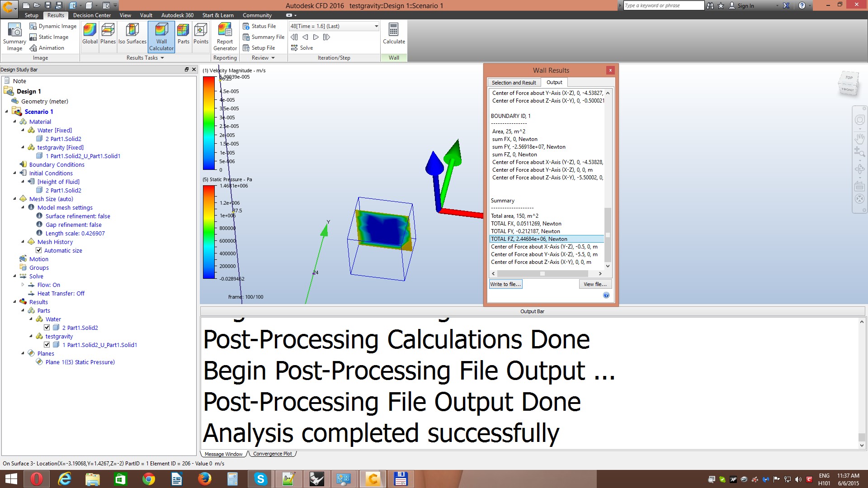Open Wall Results help icon
The width and height of the screenshot is (868, 488).
click(606, 296)
